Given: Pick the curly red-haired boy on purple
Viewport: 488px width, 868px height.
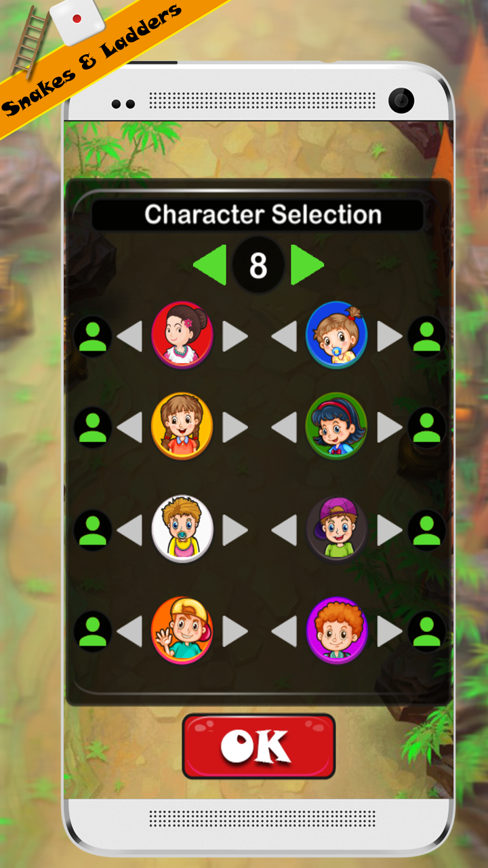Looking at the screenshot, I should click(336, 631).
